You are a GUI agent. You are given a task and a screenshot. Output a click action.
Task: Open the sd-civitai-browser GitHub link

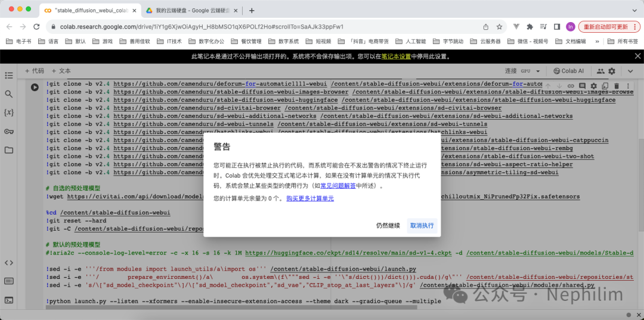click(x=197, y=108)
